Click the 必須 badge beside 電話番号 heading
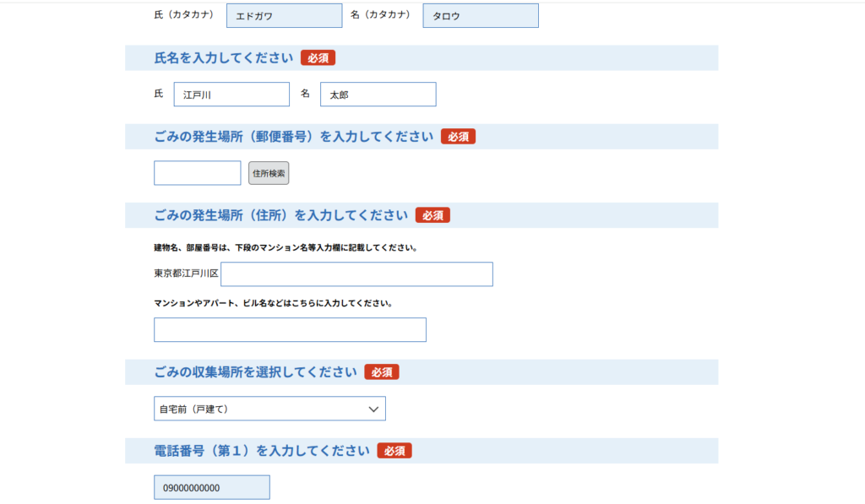 394,451
